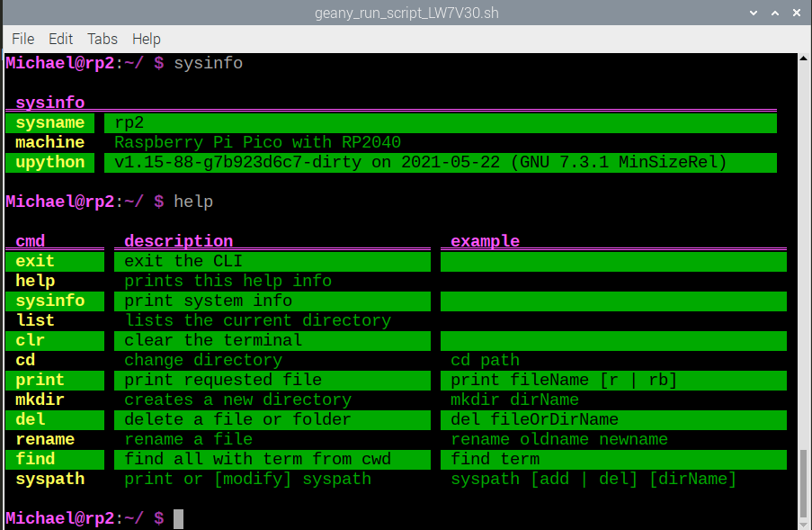
Task: Click the 'cd path' example
Action: point(486,360)
